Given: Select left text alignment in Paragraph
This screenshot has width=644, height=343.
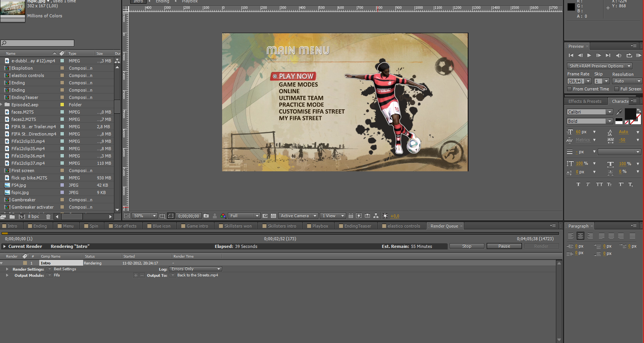Looking at the screenshot, I should (571, 236).
